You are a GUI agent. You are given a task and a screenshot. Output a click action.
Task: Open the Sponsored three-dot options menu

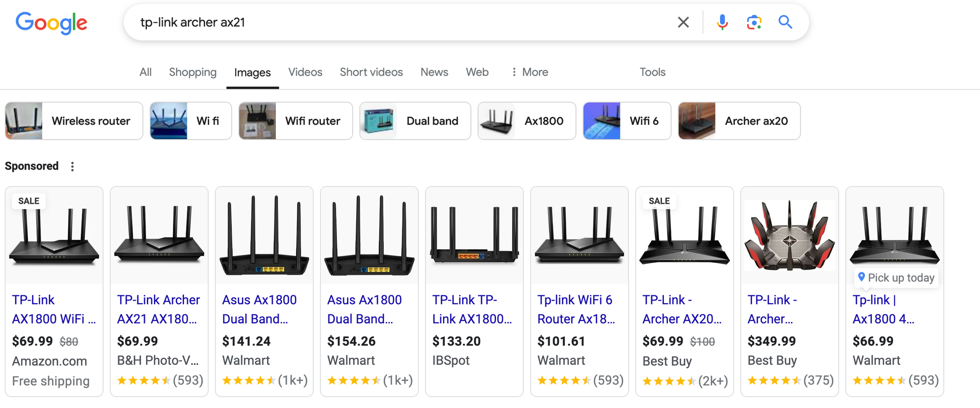tap(73, 167)
